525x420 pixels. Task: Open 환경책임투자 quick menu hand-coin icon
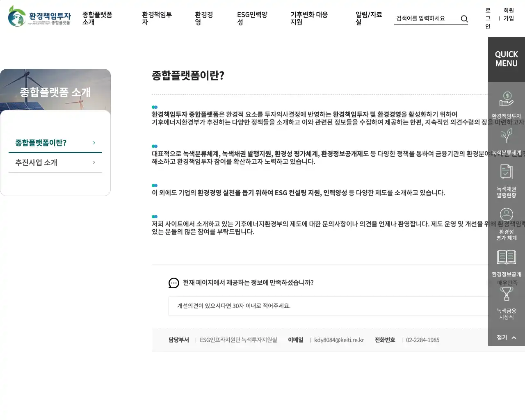[506, 99]
